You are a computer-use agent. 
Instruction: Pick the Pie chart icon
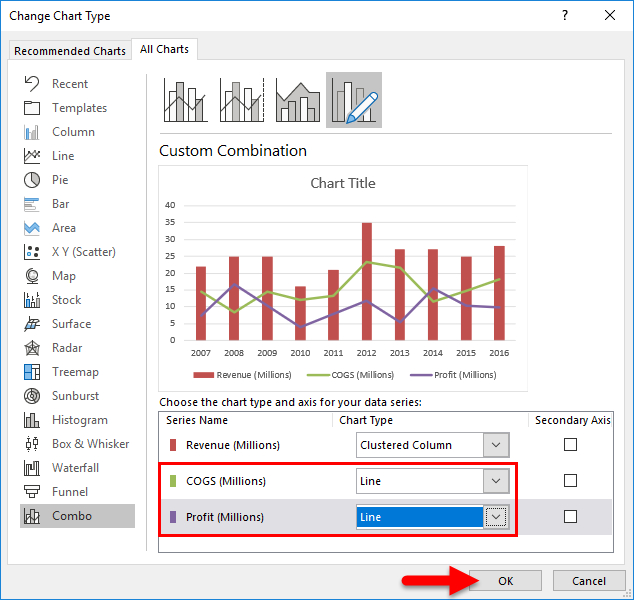[32, 180]
